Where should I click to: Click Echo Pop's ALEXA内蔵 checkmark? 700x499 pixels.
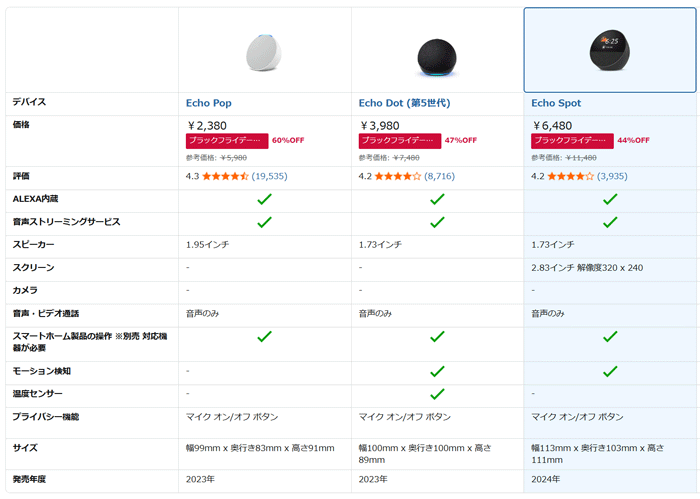click(x=264, y=199)
